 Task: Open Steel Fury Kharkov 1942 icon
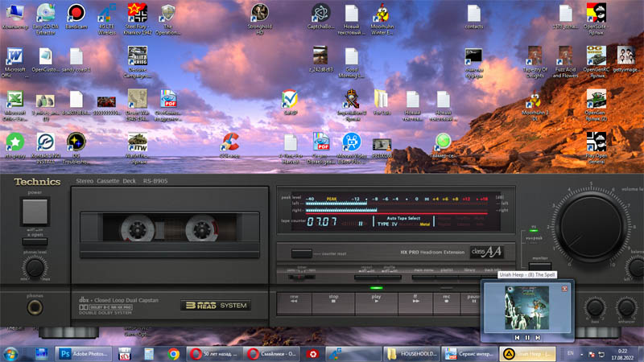click(x=138, y=18)
